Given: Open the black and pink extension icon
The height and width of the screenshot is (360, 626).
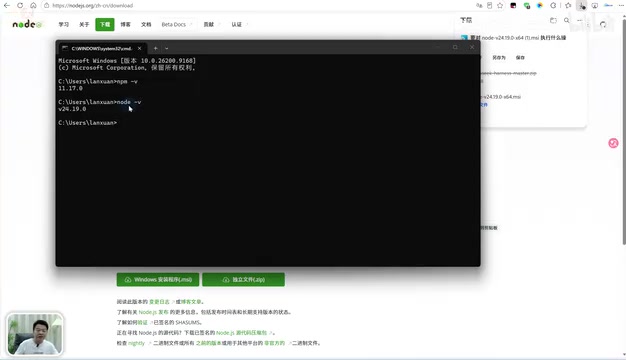Looking at the screenshot, I should 513,6.
